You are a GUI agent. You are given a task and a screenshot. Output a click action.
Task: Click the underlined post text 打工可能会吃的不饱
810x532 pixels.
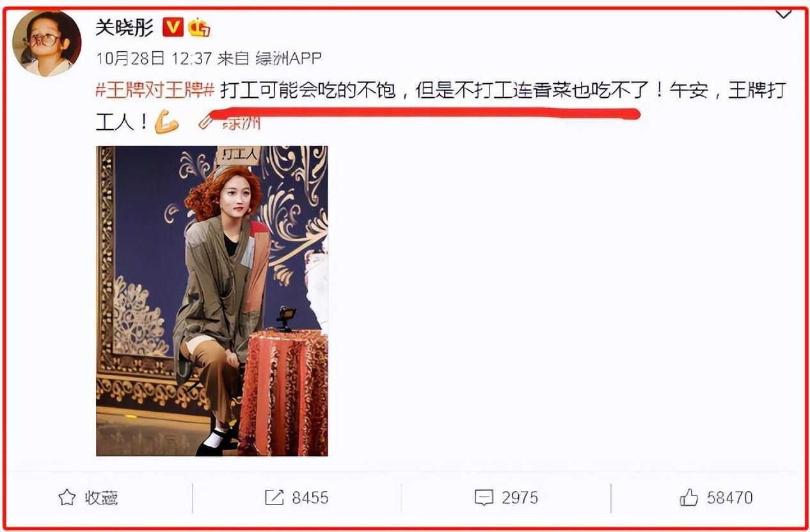(308, 91)
